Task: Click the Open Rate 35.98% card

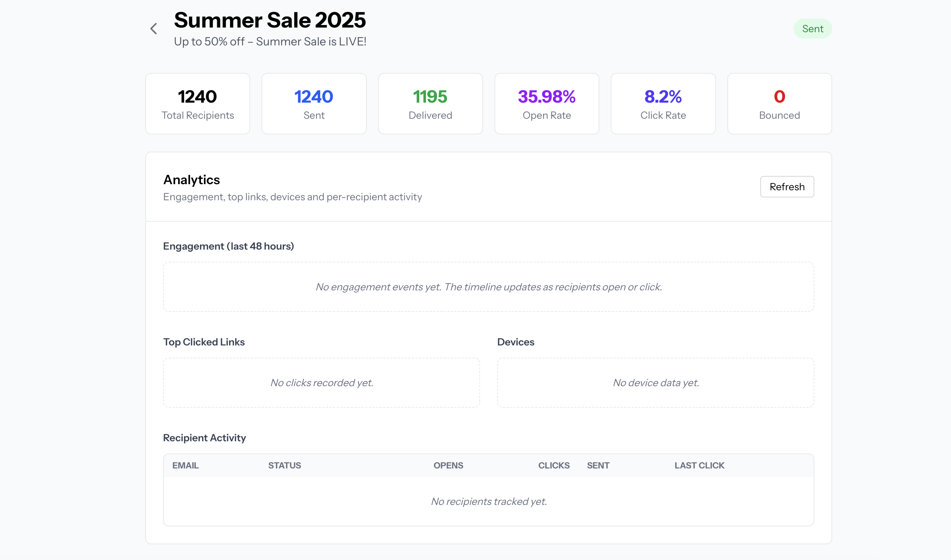Action: tap(547, 104)
